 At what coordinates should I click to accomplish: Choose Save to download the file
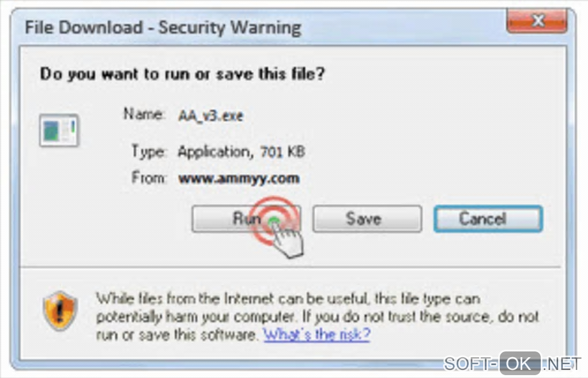coord(367,219)
